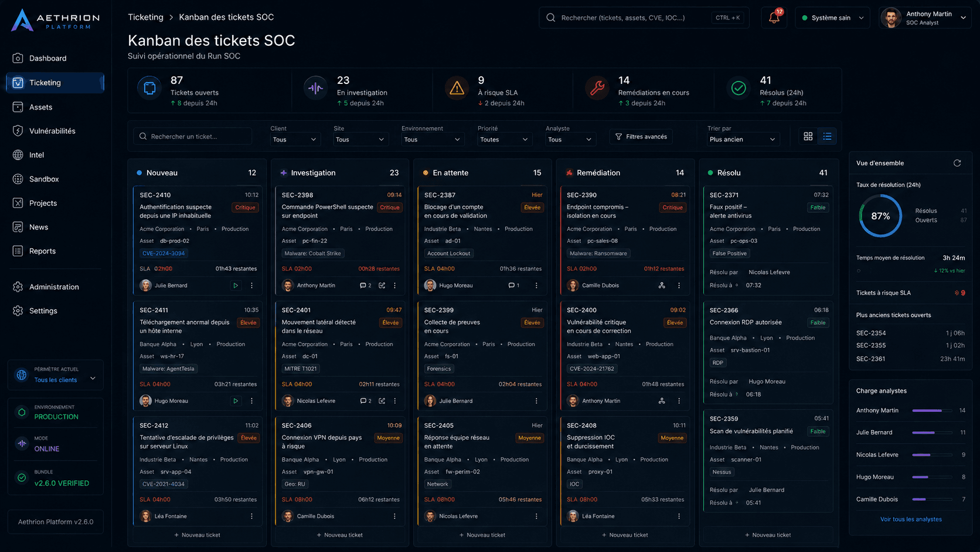Open Assets in sidebar
Image resolution: width=980 pixels, height=552 pixels.
[x=55, y=107]
